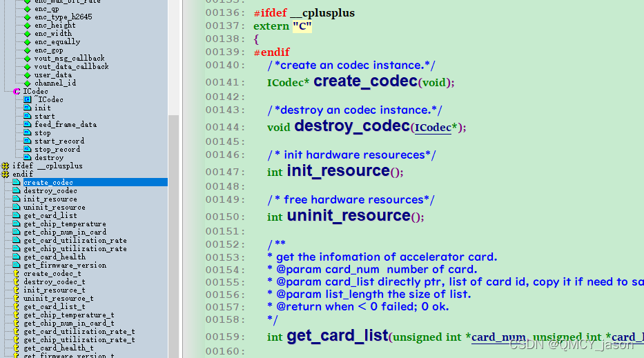Select stop_record method under ICodec
644x358 pixels.
(57, 150)
